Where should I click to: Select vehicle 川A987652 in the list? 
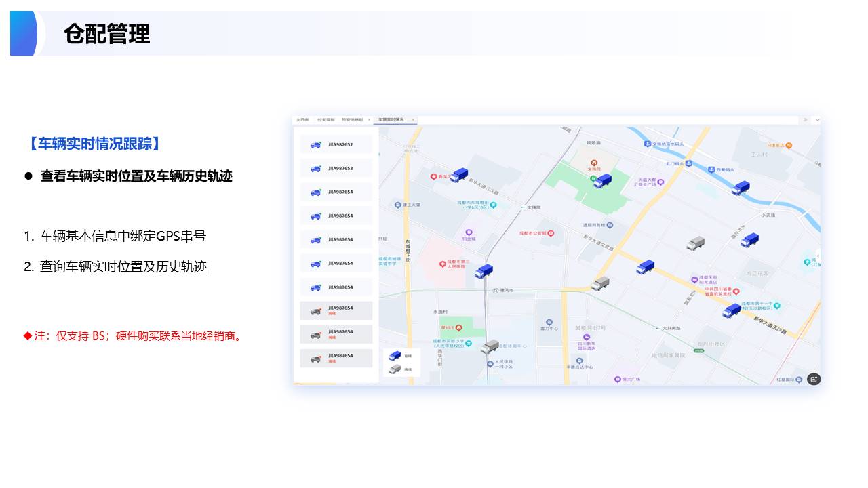336,144
